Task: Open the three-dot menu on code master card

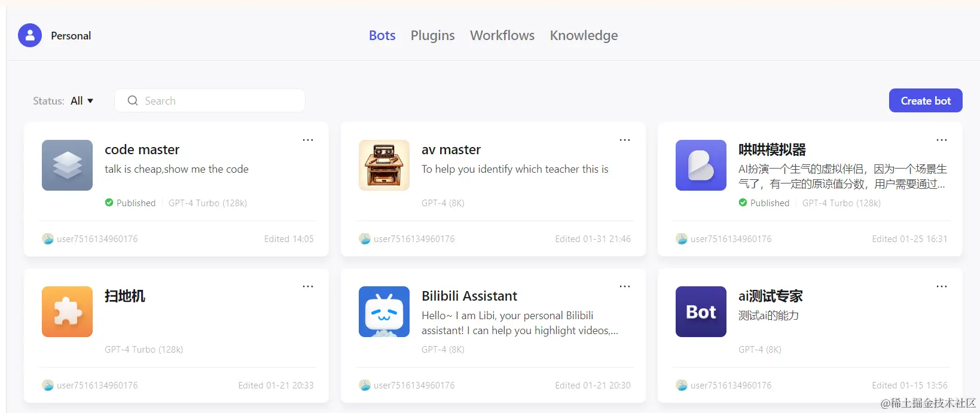Action: pos(308,140)
